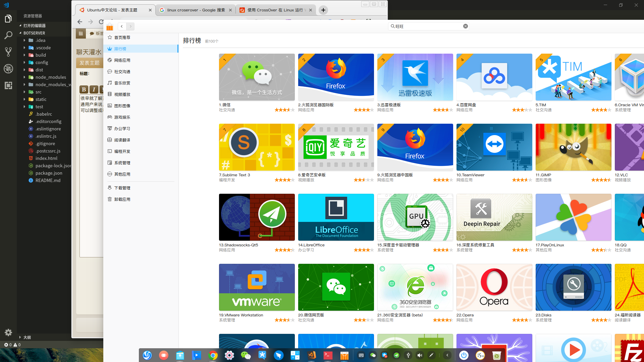Open the 微信 app card thumbnail
Screen dimensions: 644x362
pyautogui.click(x=257, y=77)
